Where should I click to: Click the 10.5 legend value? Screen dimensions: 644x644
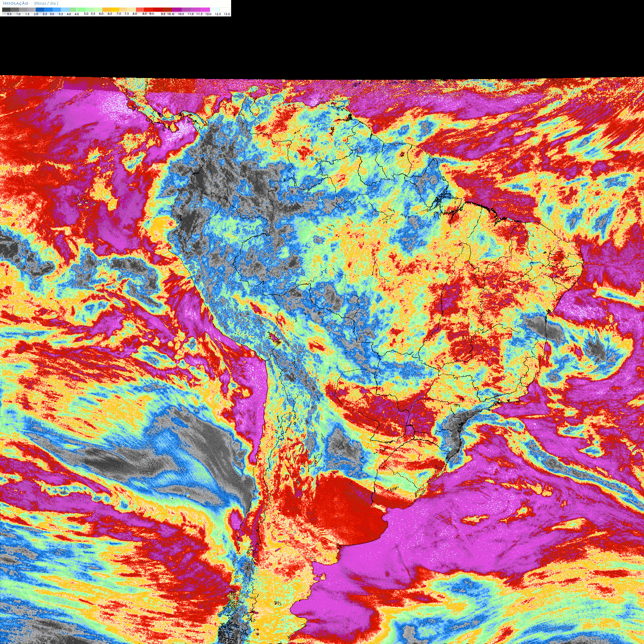(181, 14)
